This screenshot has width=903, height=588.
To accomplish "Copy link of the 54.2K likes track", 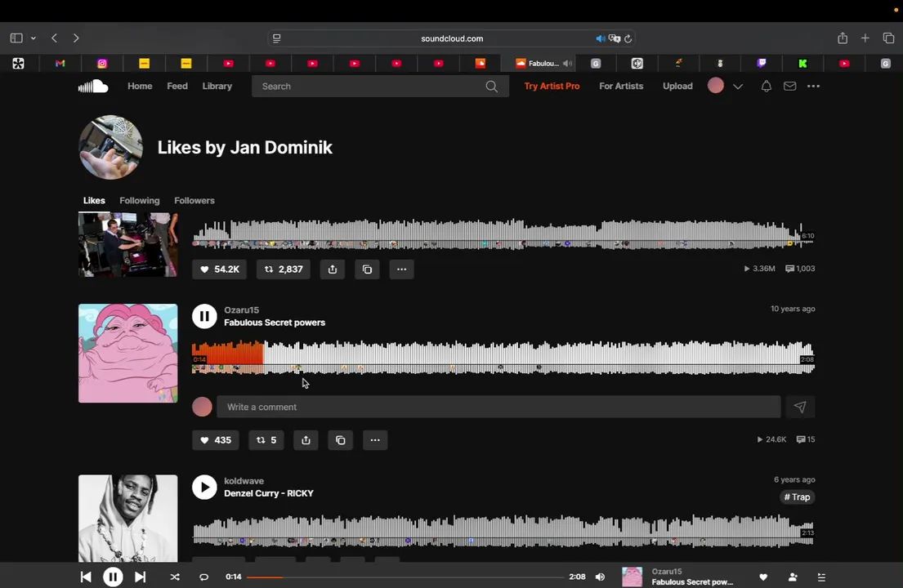I will 367,269.
